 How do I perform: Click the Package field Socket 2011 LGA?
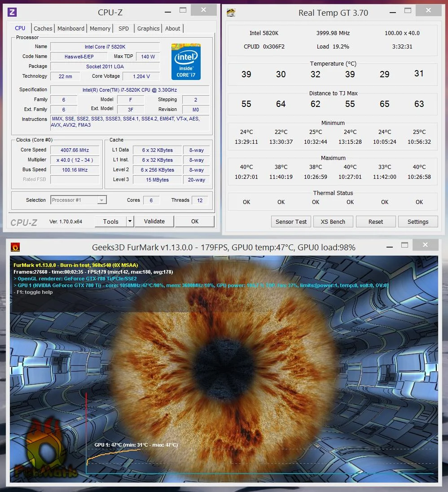105,66
